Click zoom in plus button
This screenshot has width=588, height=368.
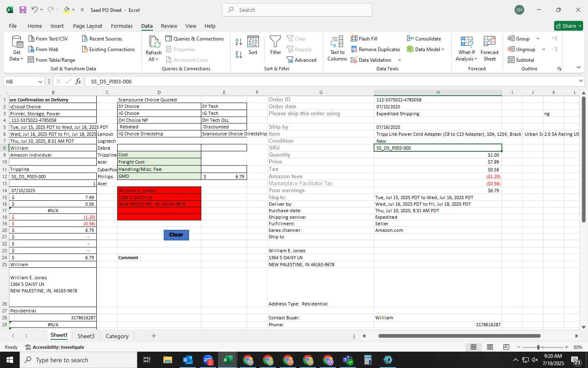(x=566, y=347)
